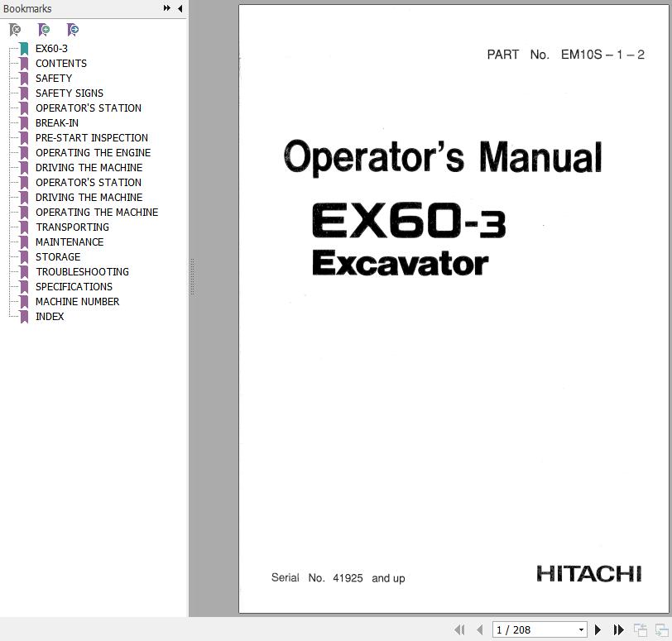Click bookmark icon next to SPECIFICATIONS
The height and width of the screenshot is (641, 672).
click(x=25, y=287)
